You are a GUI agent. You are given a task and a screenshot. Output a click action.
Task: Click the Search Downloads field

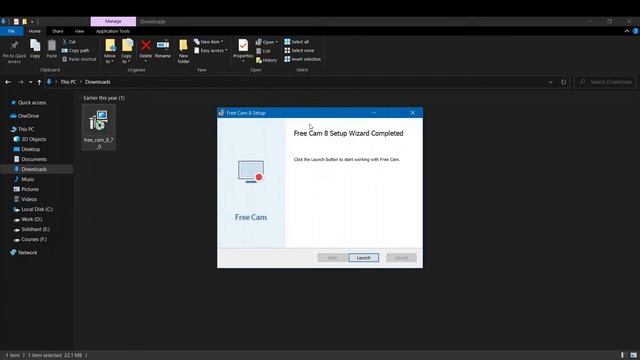click(x=606, y=82)
